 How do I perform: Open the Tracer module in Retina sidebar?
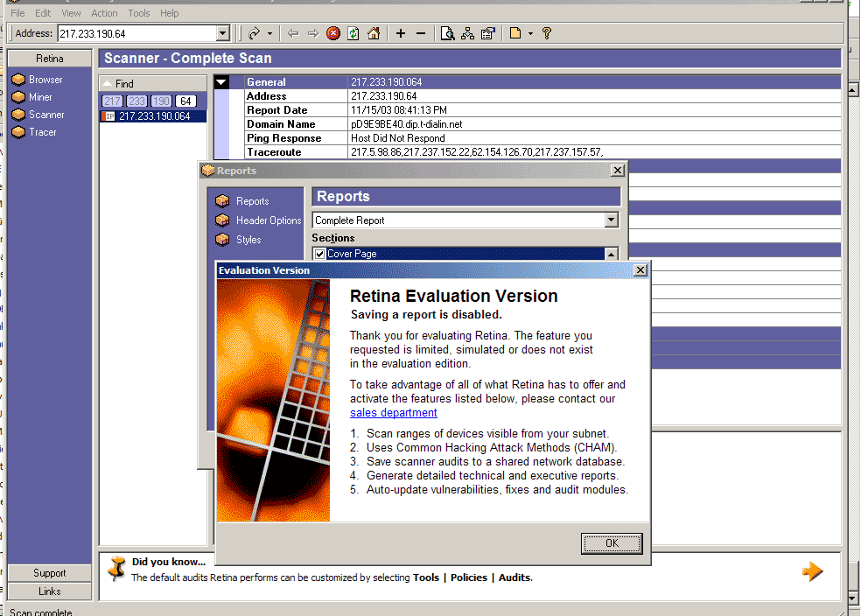coord(34,132)
